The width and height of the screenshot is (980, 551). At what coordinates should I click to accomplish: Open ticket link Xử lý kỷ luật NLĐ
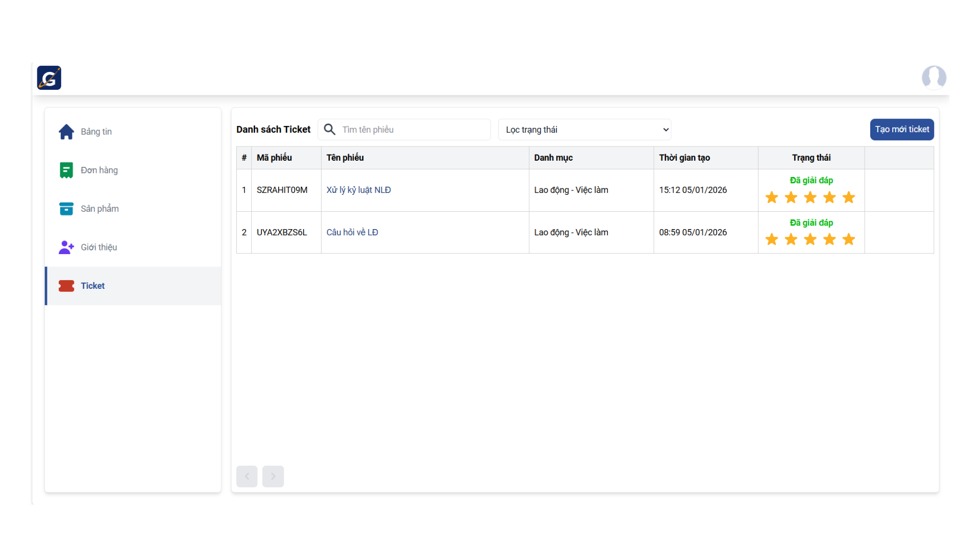(x=358, y=190)
